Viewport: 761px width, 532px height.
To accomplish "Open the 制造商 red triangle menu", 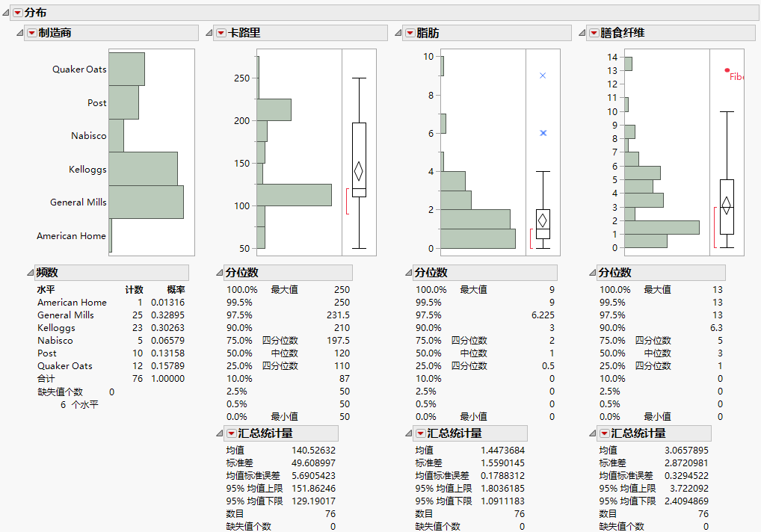I will [x=31, y=33].
